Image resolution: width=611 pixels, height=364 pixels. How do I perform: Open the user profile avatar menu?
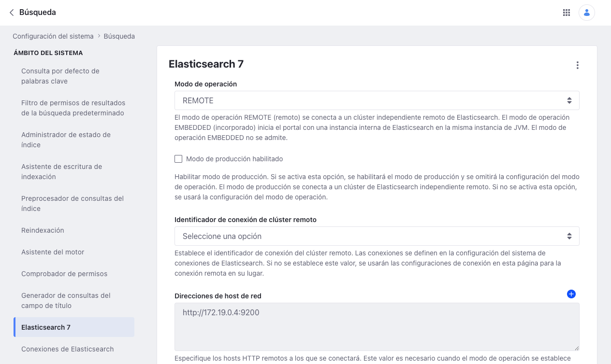pyautogui.click(x=587, y=13)
